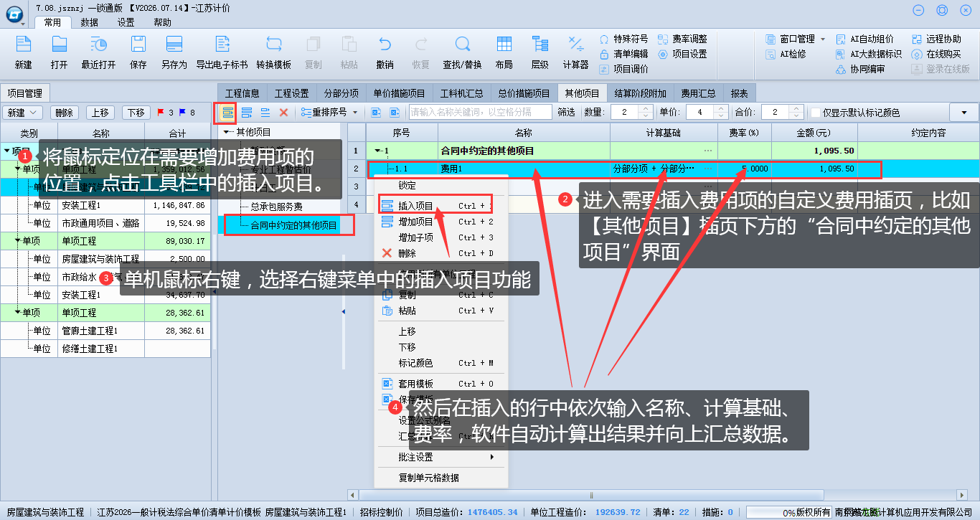
Task: Increase the 单价 stepper value
Action: tap(720, 109)
